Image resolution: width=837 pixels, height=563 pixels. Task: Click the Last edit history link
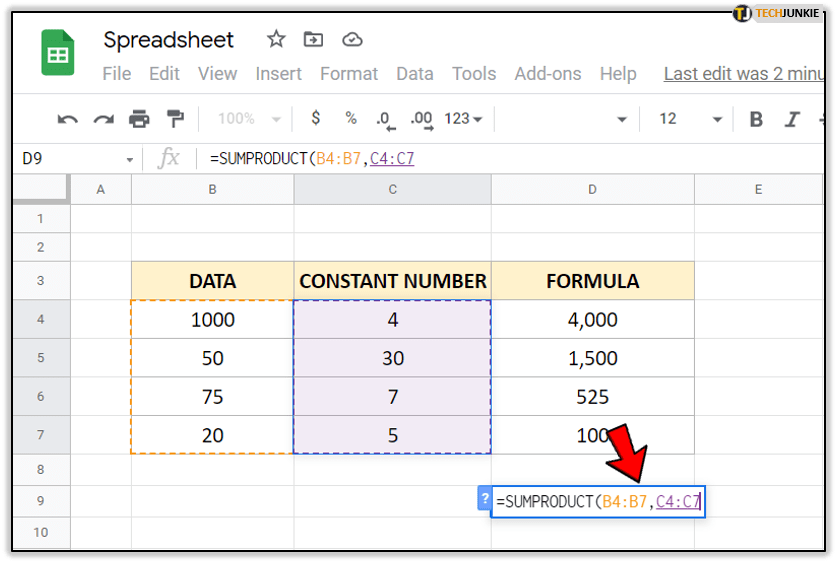745,74
